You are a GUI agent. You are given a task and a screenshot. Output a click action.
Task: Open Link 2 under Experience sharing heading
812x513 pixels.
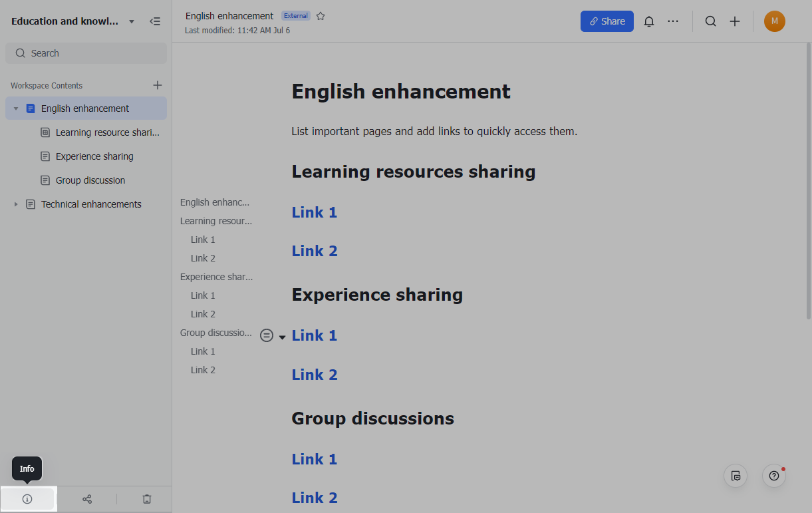315,374
